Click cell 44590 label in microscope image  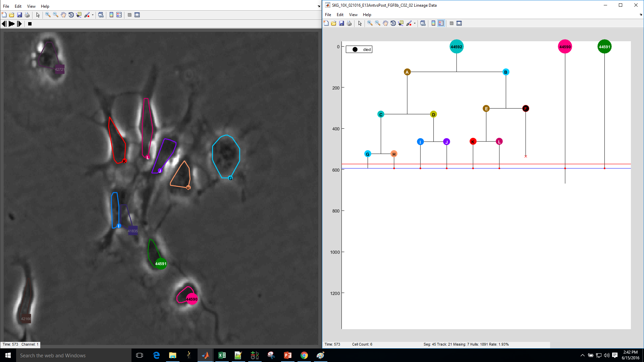pos(192,299)
